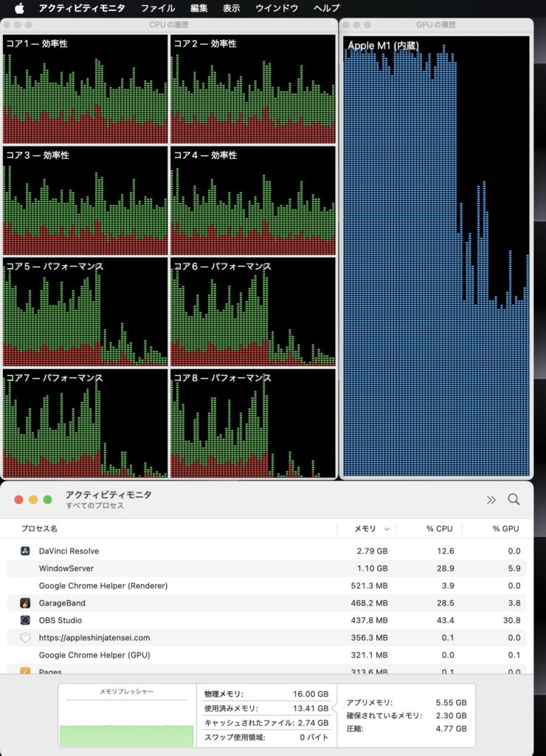Viewport: 546px width, 756px height.
Task: Click the 確保されているメモリ 2.30 GB entry
Action: tap(407, 715)
